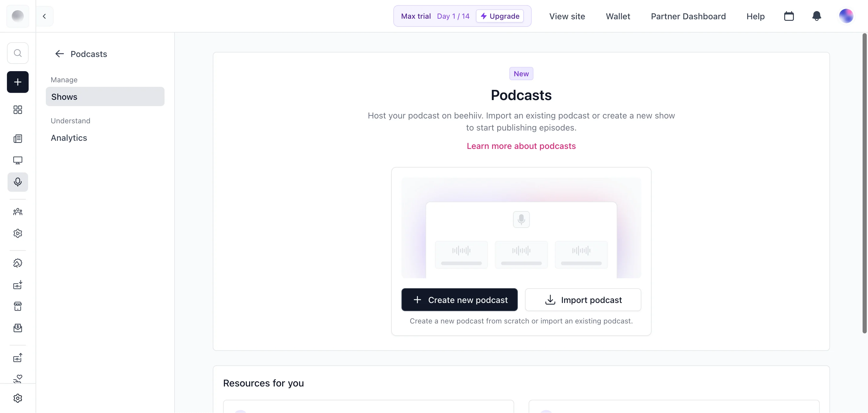
Task: Go back via the Podcasts arrow
Action: tap(59, 54)
